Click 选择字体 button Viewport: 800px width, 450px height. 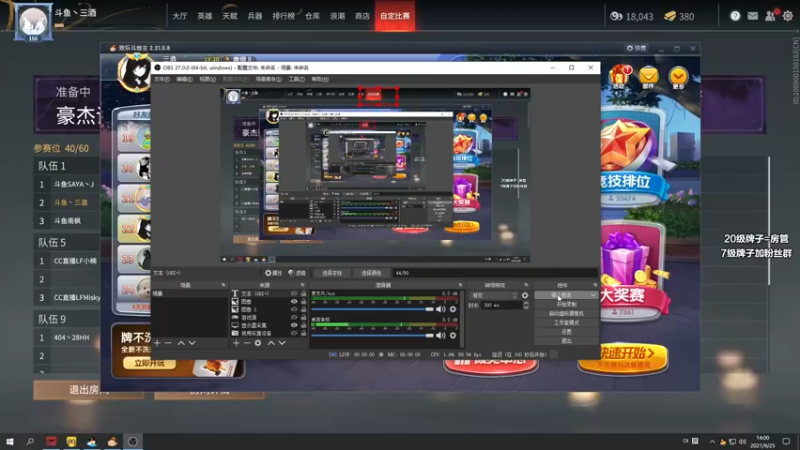pos(332,273)
